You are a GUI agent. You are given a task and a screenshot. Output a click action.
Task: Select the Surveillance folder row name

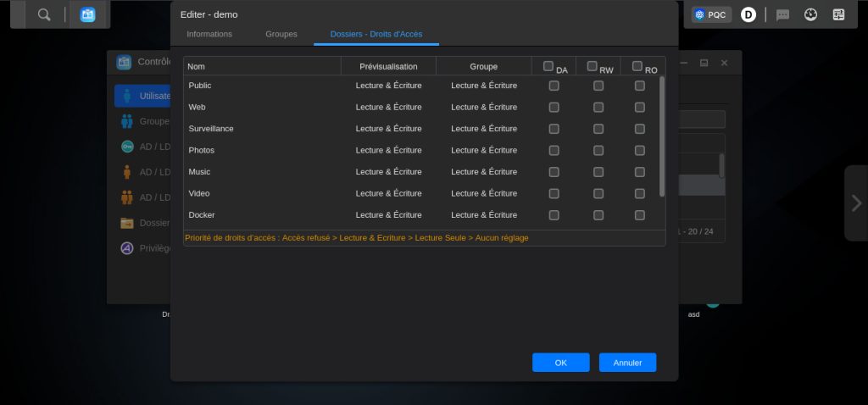pyautogui.click(x=211, y=128)
